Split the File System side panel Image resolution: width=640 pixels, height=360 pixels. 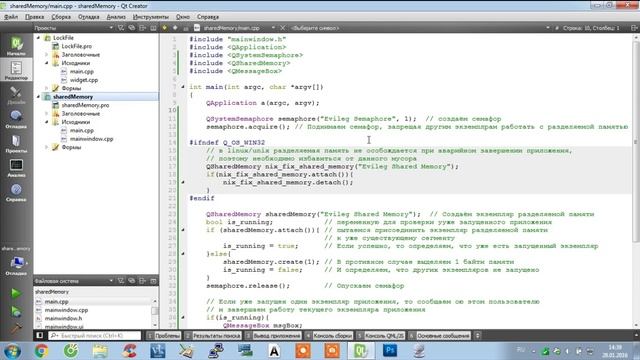click(142, 281)
